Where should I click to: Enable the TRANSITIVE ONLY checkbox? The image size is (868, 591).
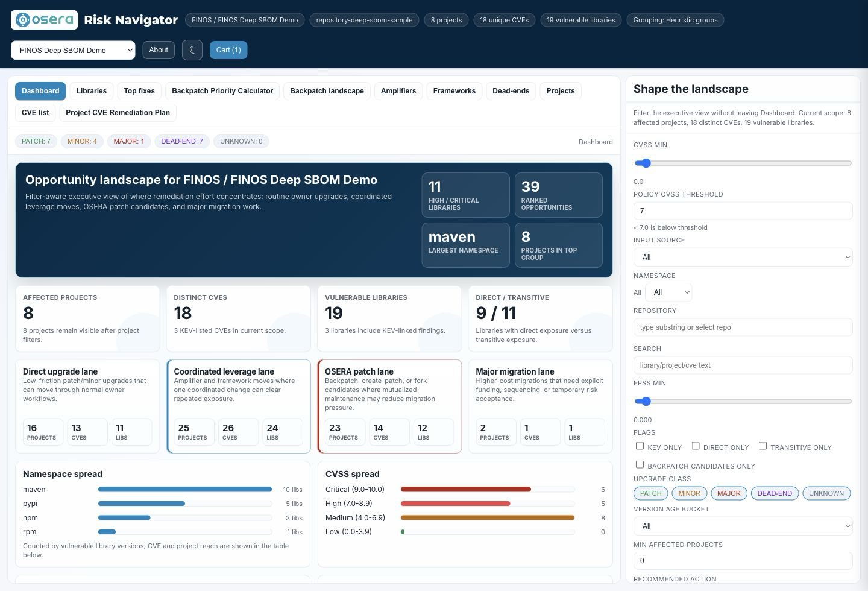coord(763,446)
